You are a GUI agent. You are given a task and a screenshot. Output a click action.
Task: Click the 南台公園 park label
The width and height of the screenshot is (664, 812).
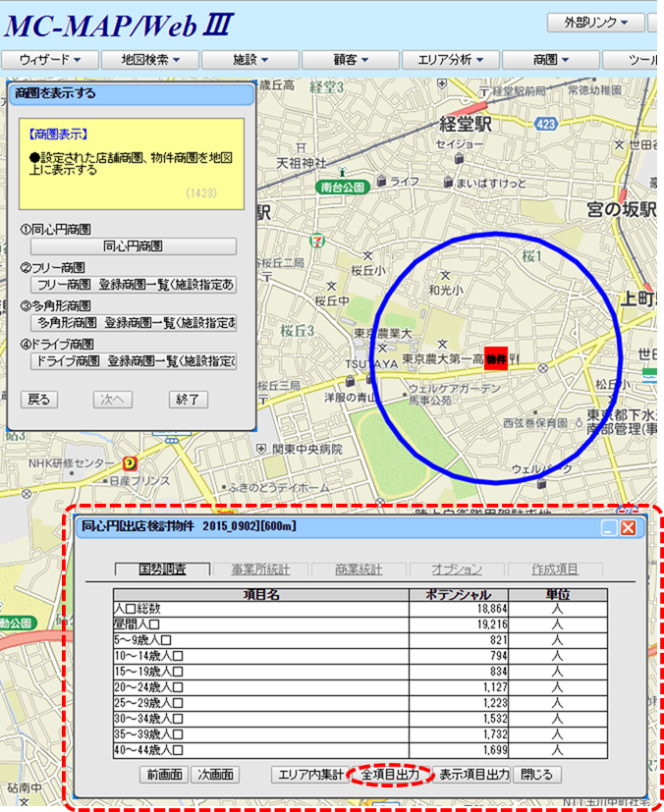pyautogui.click(x=343, y=188)
